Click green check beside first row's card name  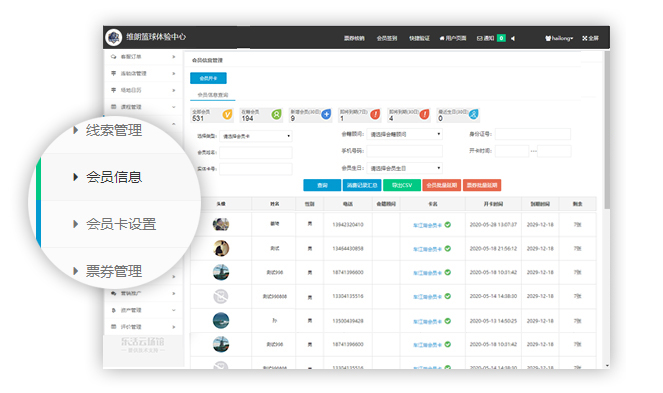click(x=448, y=225)
